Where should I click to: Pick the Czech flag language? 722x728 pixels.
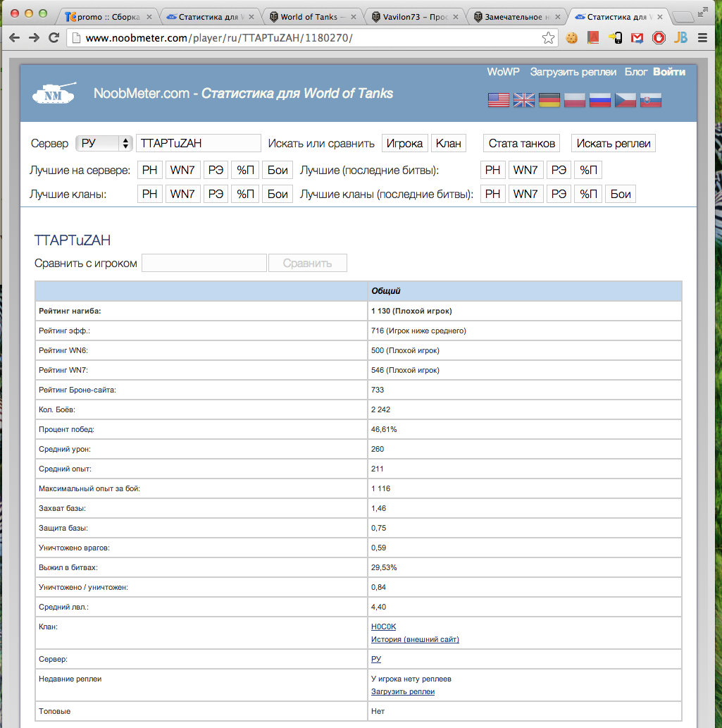(x=625, y=100)
